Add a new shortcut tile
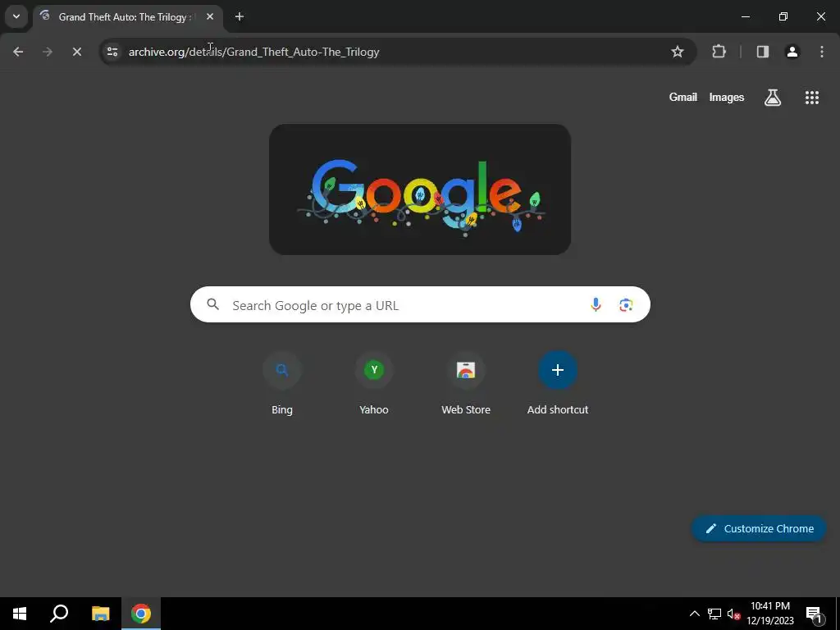 point(558,384)
